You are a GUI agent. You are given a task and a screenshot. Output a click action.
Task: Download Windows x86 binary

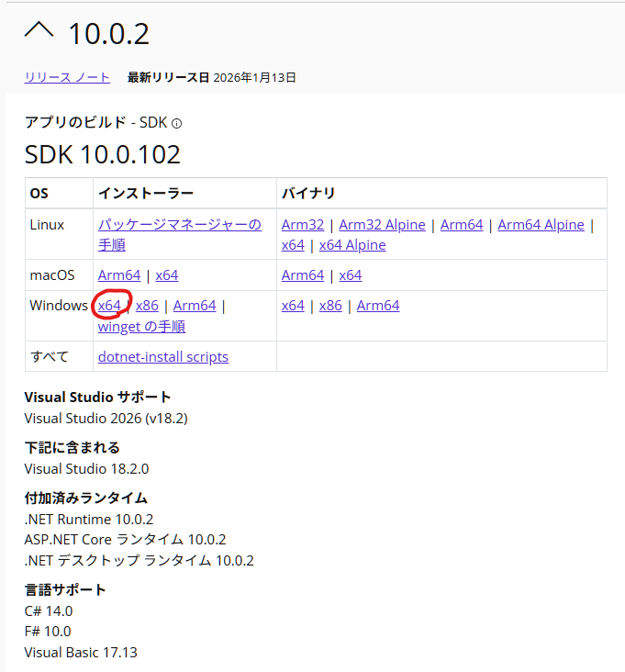[330, 306]
